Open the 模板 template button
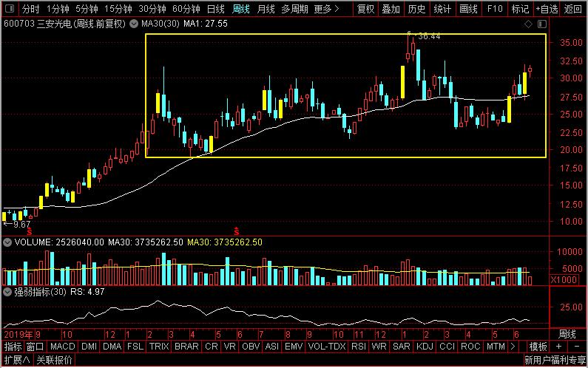This screenshot has height=368, width=588. pos(538,347)
